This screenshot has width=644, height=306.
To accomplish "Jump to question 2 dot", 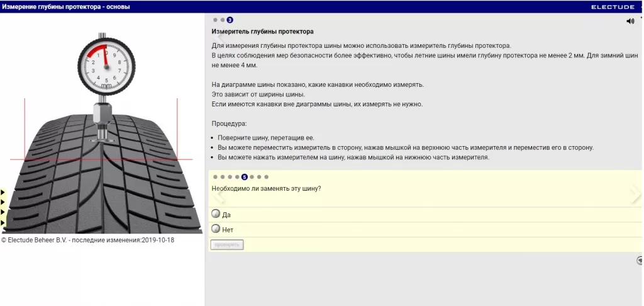I will [223, 177].
